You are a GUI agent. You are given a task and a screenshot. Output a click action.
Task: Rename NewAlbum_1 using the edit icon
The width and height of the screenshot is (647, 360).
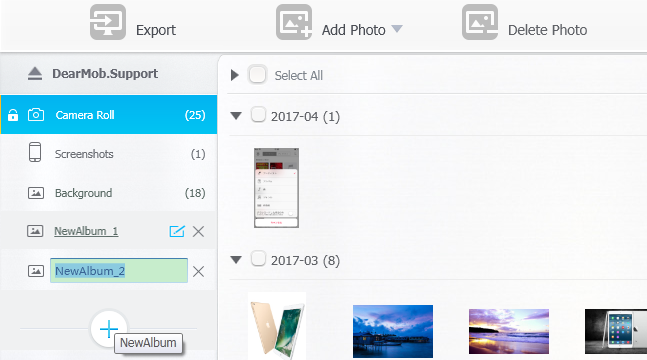point(177,231)
